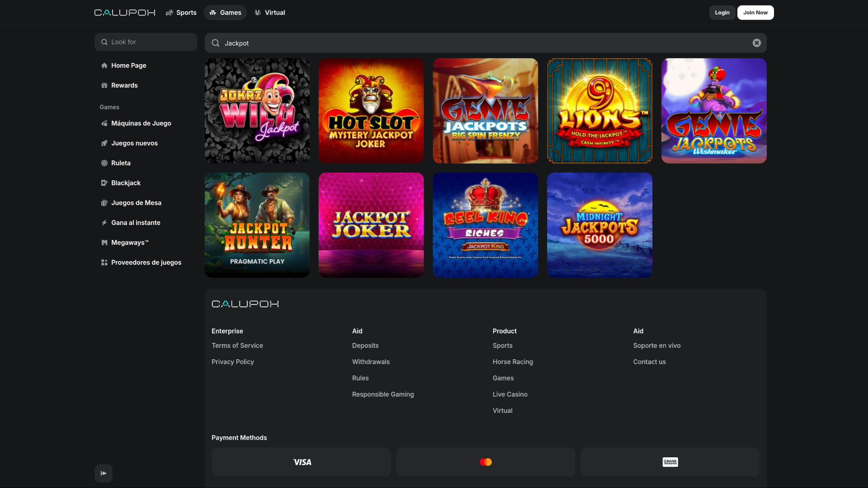Open the Jackpot Hunter game thumbnail
The height and width of the screenshot is (488, 868).
point(257,225)
